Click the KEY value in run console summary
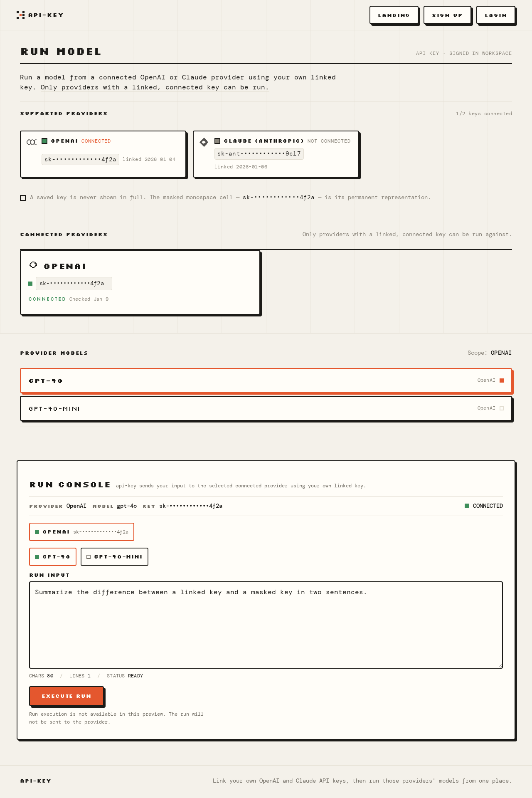 (191, 506)
